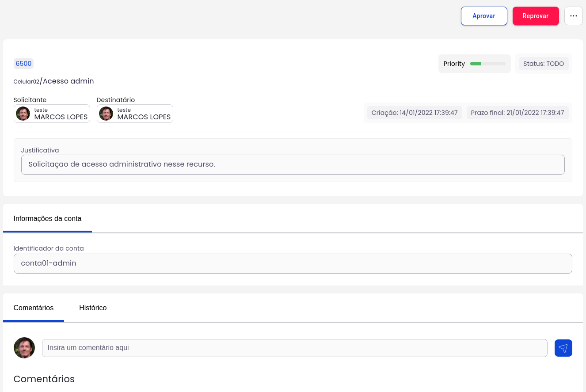Click the Aprovar button
This screenshot has width=586, height=392.
[483, 16]
